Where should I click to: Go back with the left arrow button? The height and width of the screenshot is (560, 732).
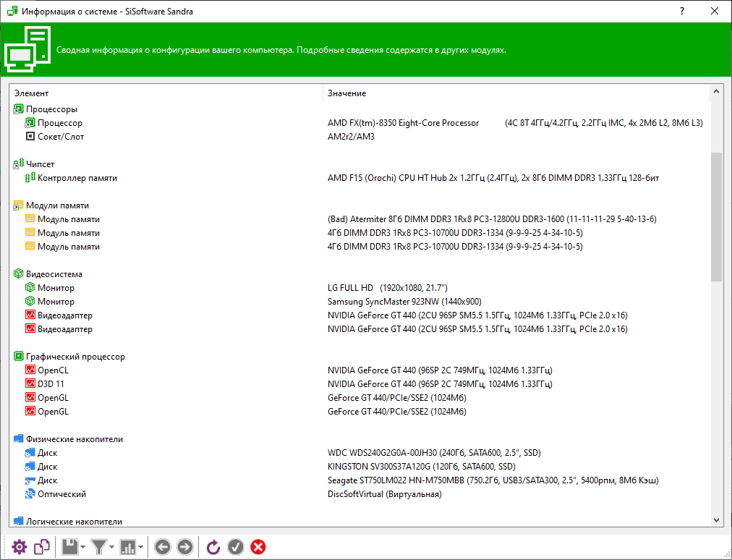(163, 547)
